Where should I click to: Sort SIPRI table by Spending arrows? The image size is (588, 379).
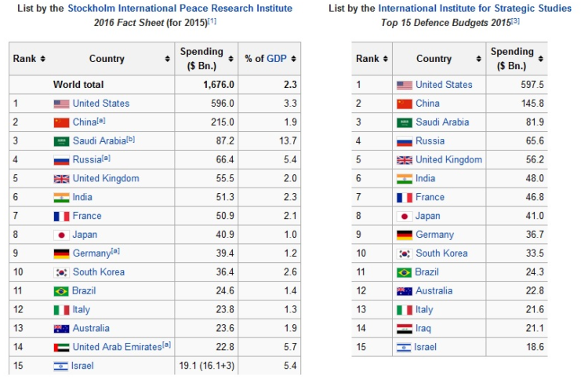coord(231,59)
